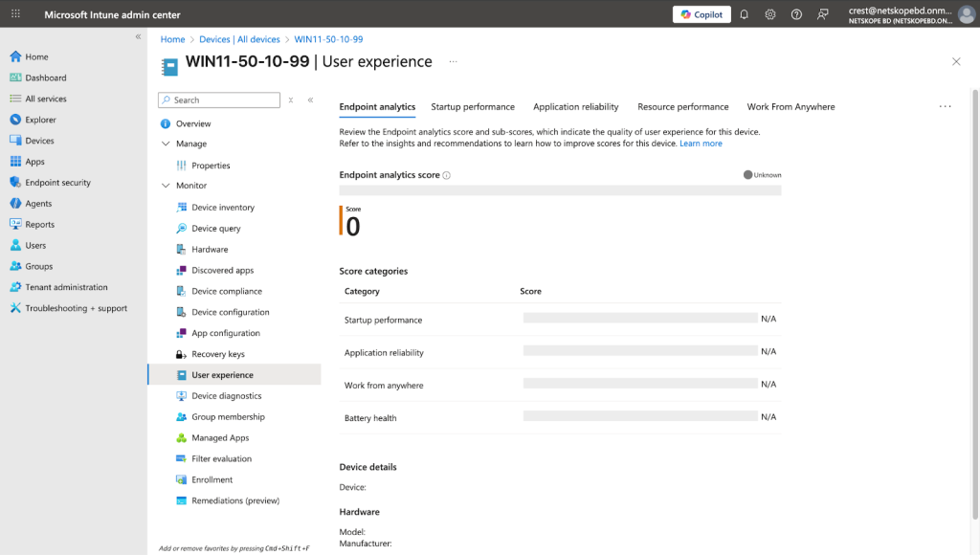Close the User experience blade
Screen dimensions: 980x555
click(x=956, y=61)
